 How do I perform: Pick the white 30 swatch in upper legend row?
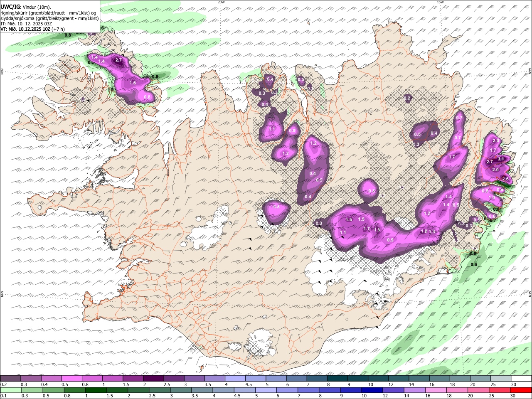click(x=521, y=379)
